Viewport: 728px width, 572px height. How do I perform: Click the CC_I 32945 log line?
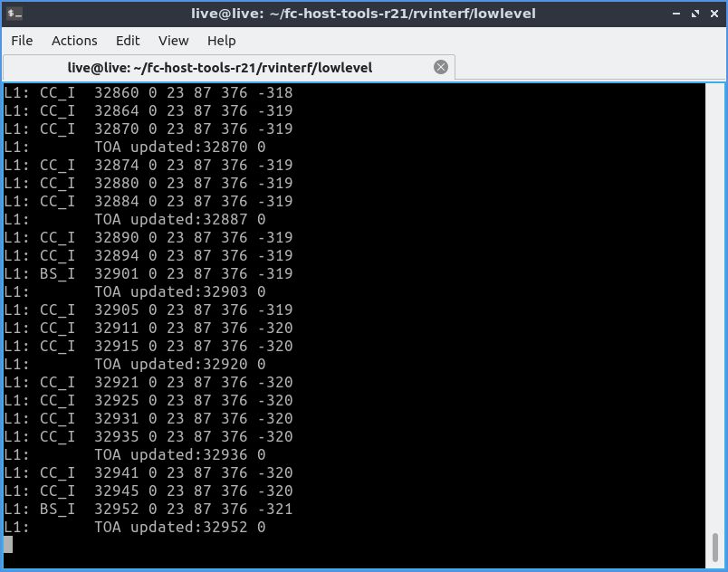148,491
